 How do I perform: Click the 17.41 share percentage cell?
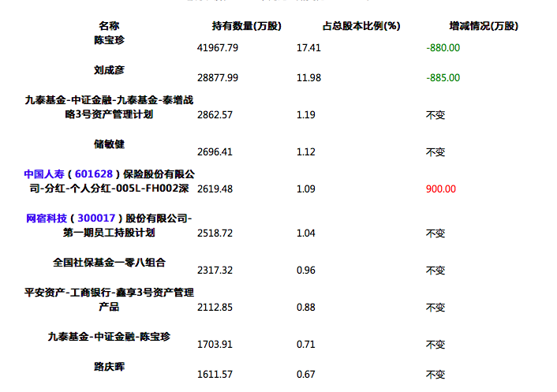(x=308, y=48)
